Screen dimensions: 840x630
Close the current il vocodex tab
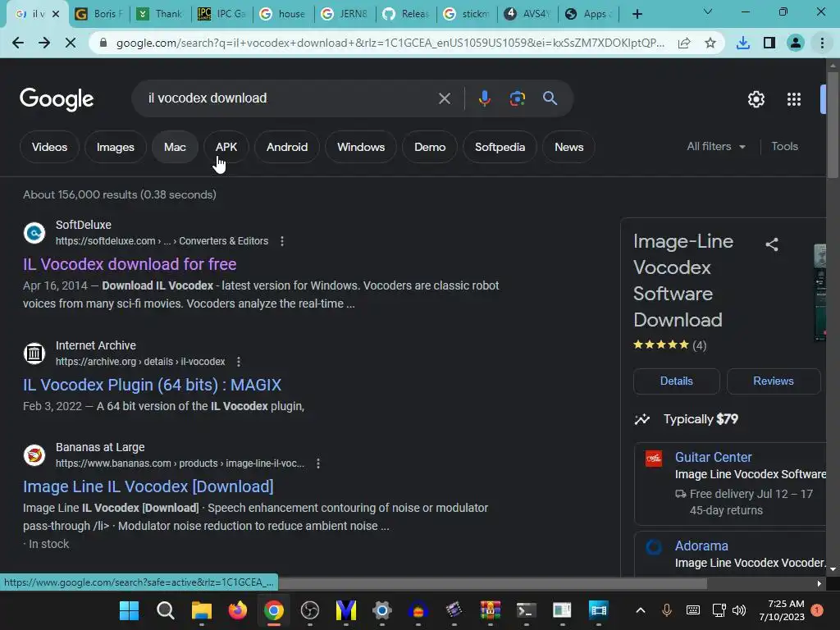click(56, 14)
